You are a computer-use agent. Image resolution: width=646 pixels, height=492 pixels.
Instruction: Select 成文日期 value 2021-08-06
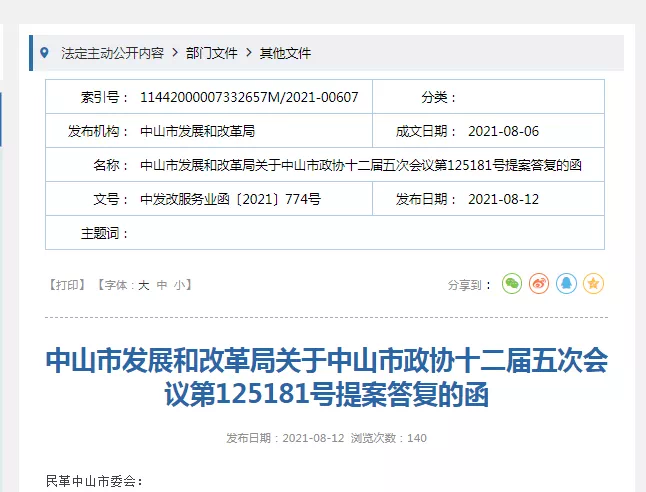tap(503, 131)
